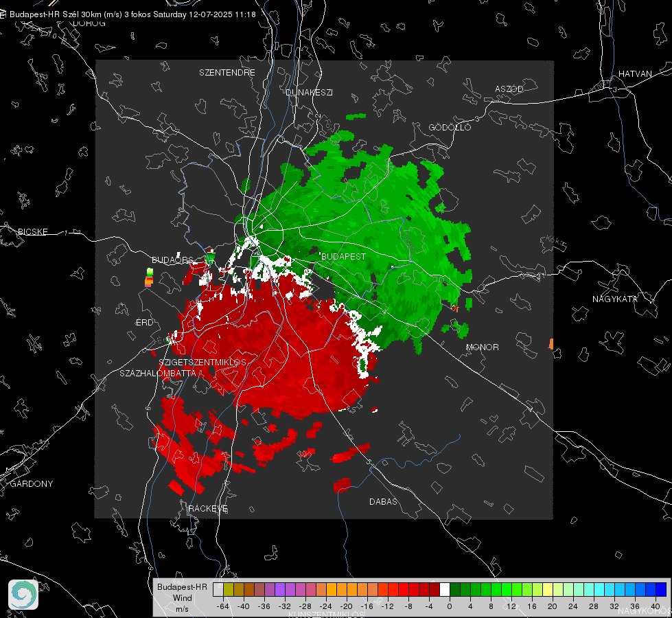The height and width of the screenshot is (618, 672).
Task: Click the '20' legend scale value
Action: tap(552, 606)
